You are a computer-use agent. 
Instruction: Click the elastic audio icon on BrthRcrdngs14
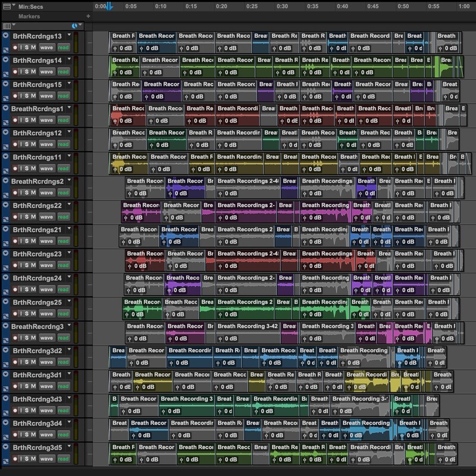pos(5,75)
